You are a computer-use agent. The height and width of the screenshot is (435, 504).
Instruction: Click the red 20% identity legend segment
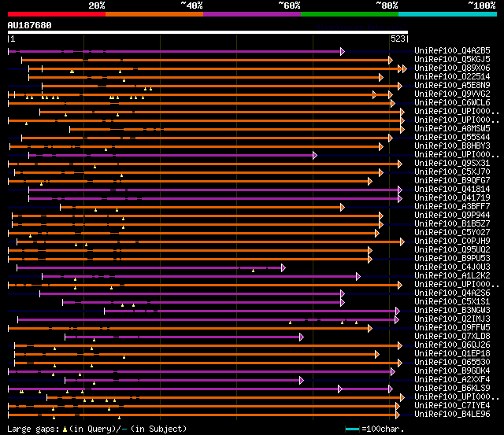[57, 14]
